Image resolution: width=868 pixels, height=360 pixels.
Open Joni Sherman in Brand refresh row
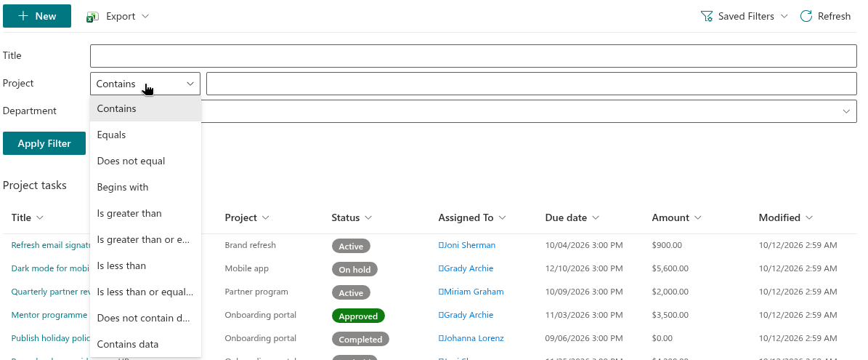click(466, 245)
